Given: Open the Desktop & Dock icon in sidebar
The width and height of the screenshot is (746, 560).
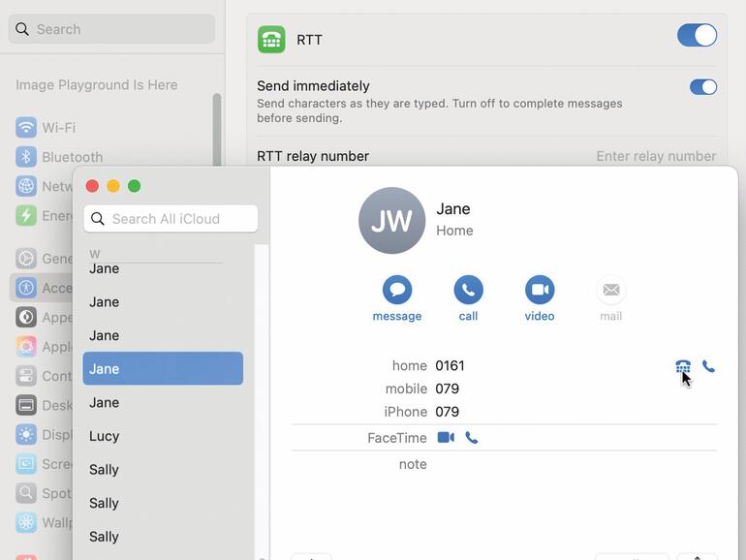Looking at the screenshot, I should [x=26, y=405].
